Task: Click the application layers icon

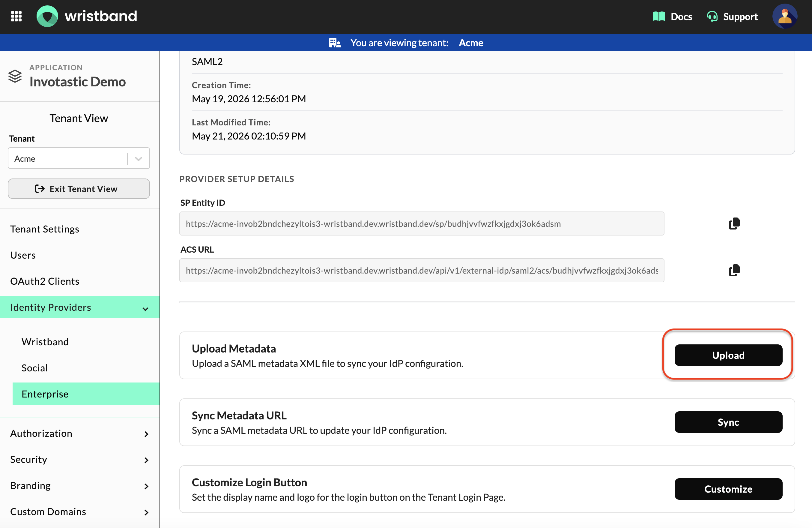Action: click(x=15, y=76)
